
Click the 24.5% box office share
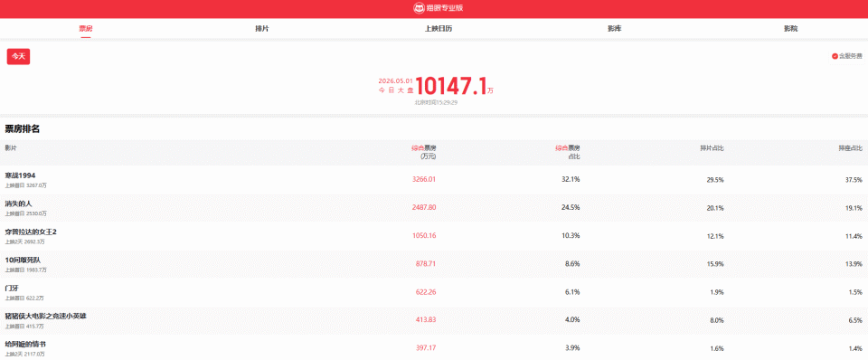click(x=571, y=207)
